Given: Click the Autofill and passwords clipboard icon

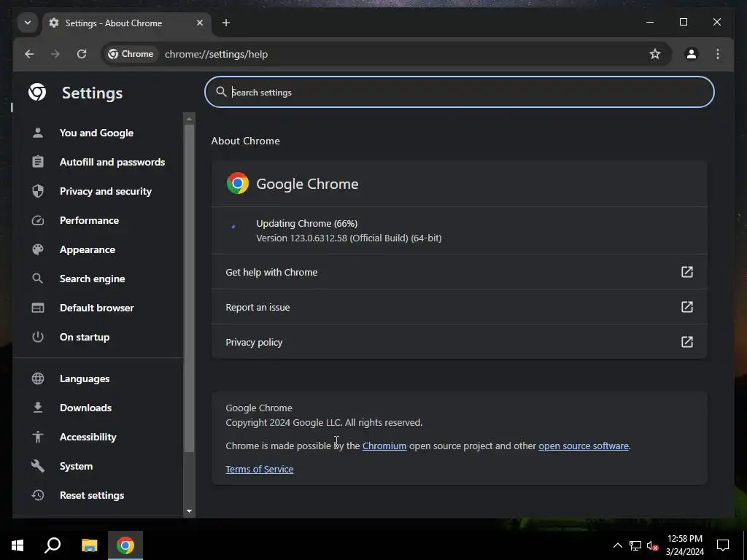Looking at the screenshot, I should 38,162.
